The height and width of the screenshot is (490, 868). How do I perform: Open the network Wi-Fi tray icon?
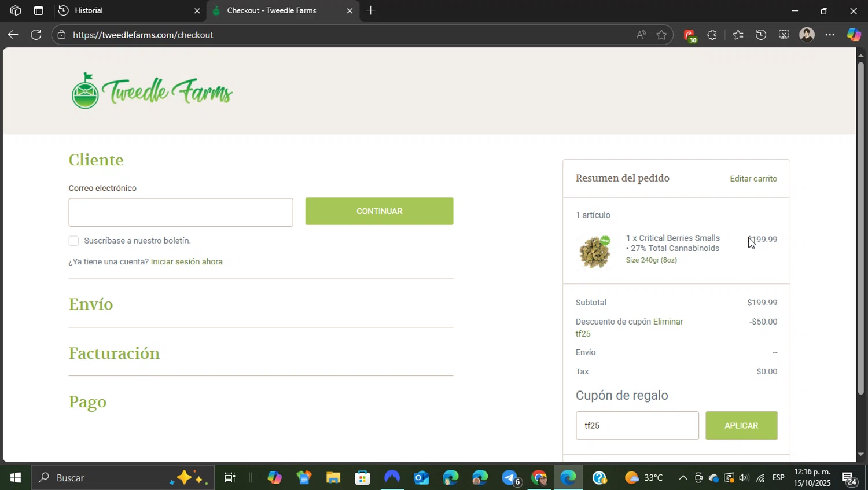click(761, 478)
